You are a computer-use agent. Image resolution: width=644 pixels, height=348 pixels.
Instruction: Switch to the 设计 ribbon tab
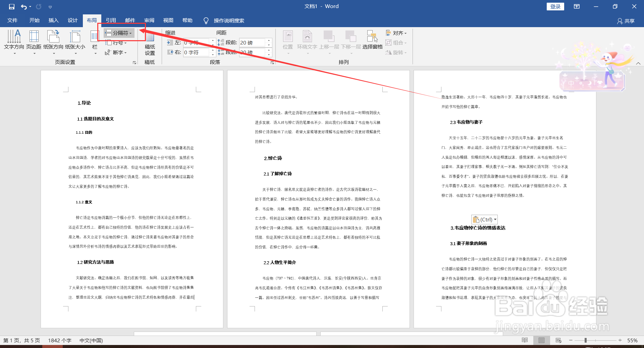(x=72, y=20)
